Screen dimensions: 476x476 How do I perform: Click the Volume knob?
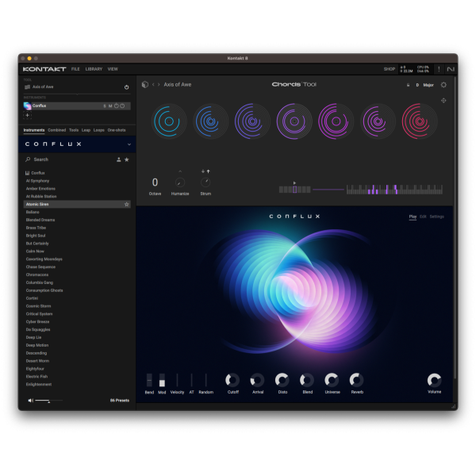point(435,380)
